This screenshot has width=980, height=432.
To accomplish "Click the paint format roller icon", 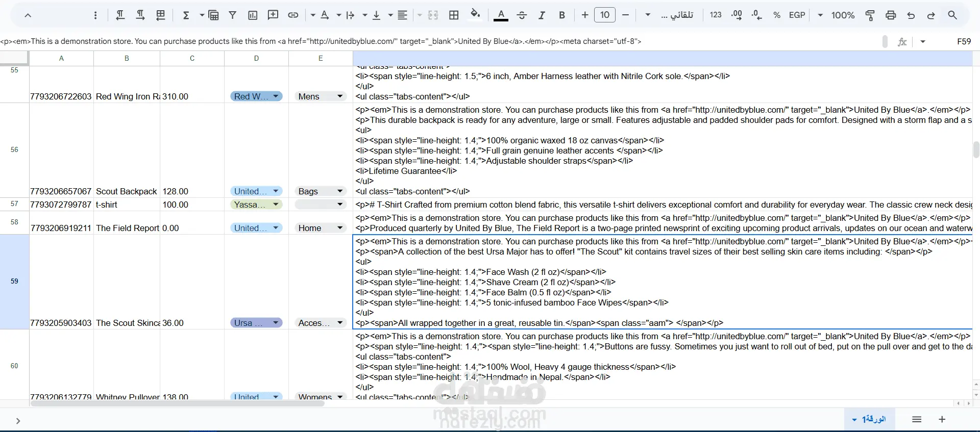I will pyautogui.click(x=870, y=15).
